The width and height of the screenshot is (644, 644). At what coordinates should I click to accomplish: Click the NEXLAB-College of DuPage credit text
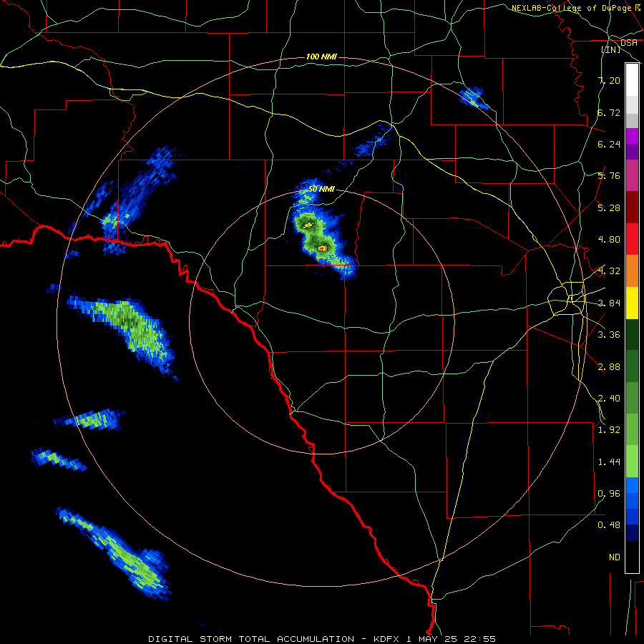(571, 8)
